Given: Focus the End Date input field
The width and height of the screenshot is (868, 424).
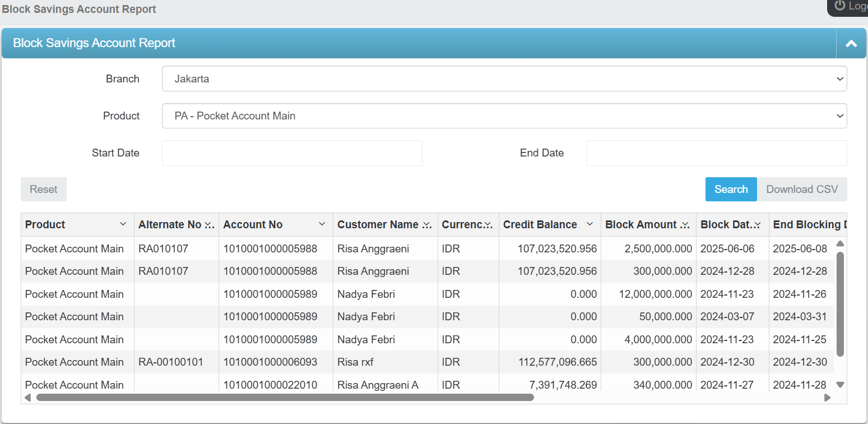Looking at the screenshot, I should 716,153.
